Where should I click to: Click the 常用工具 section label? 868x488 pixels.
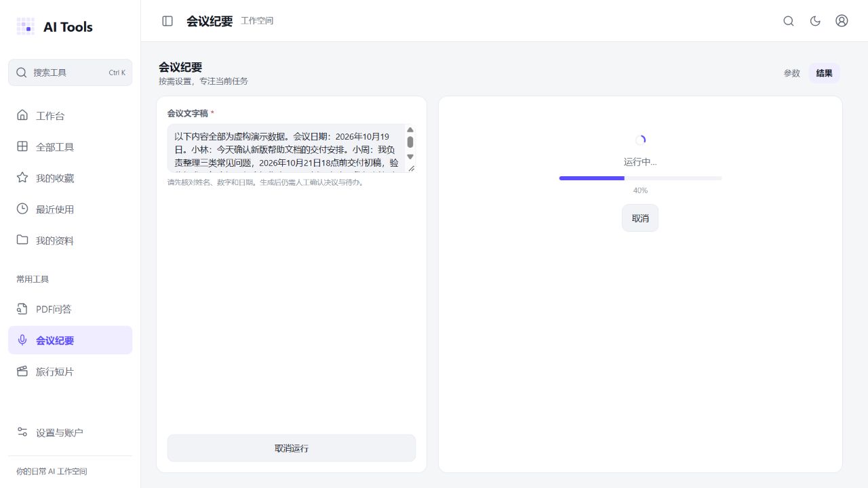33,279
